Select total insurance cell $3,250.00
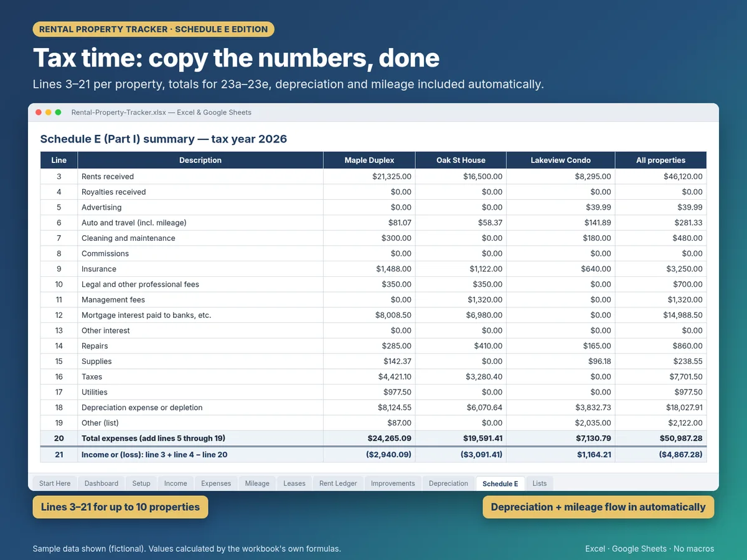 point(660,269)
